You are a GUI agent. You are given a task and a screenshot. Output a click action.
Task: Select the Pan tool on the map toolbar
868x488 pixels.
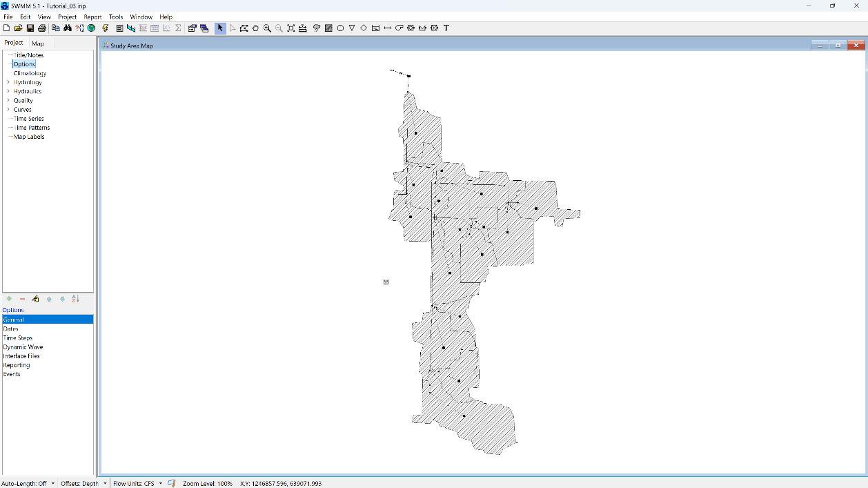255,28
